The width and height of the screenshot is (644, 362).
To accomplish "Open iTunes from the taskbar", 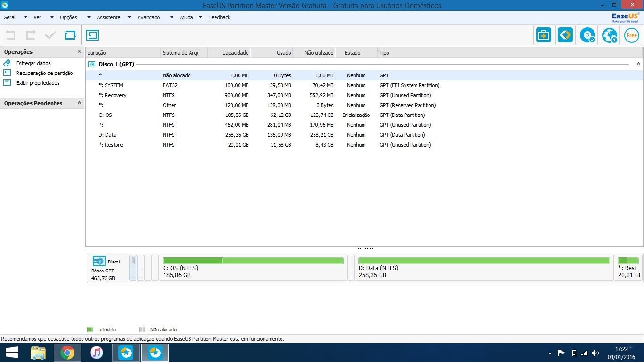I will pos(97,353).
